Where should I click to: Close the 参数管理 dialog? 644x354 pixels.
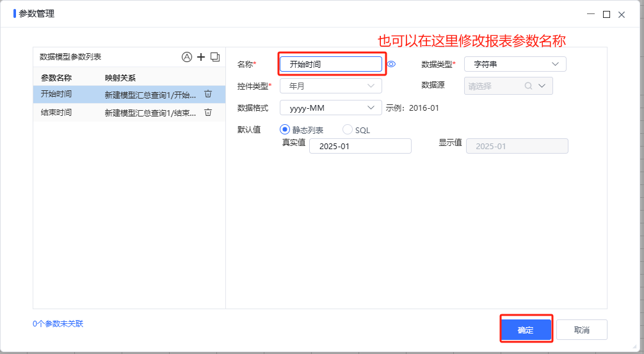point(622,15)
